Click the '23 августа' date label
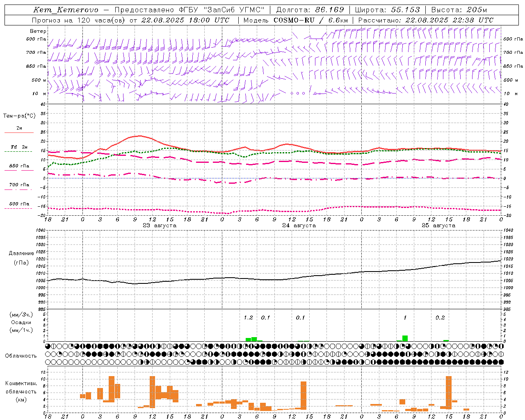525x420 pixels. 160,226
